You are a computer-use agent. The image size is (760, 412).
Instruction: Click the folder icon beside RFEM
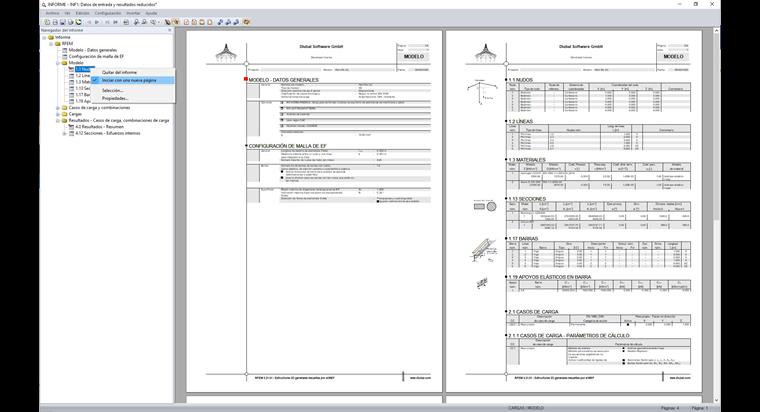pyautogui.click(x=58, y=44)
